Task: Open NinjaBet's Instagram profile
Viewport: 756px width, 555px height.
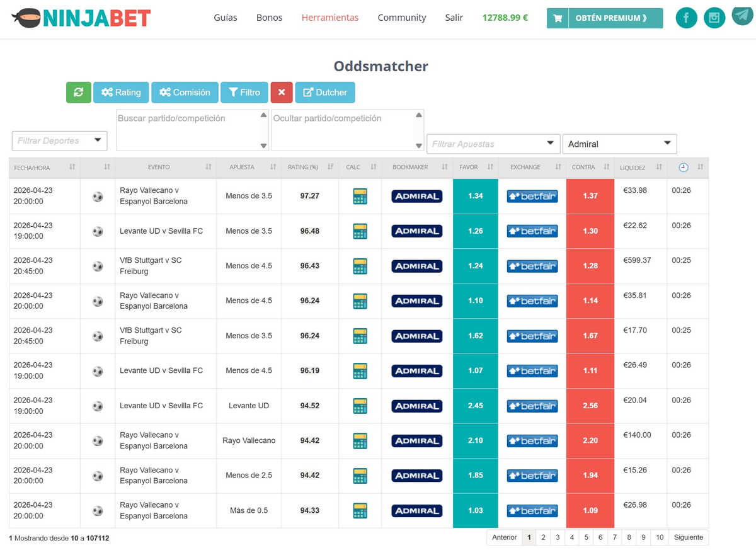Action: click(x=714, y=18)
